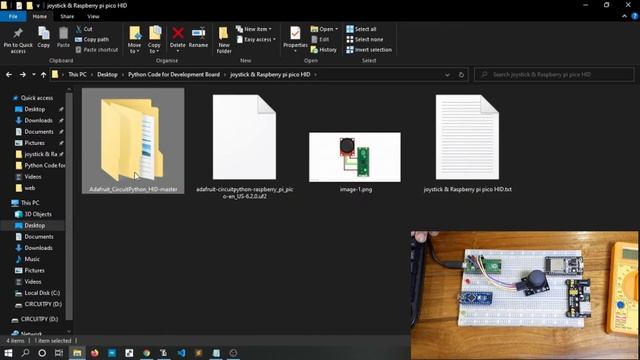640x360 pixels.
Task: Open pinned Desktop under Quick access
Action: [x=35, y=109]
